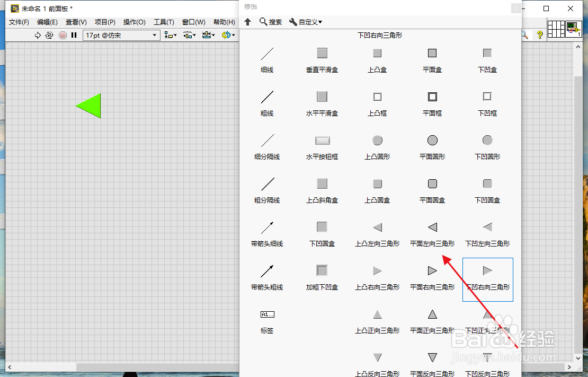Open the 操作(O) menu
The width and height of the screenshot is (588, 377).
click(134, 22)
